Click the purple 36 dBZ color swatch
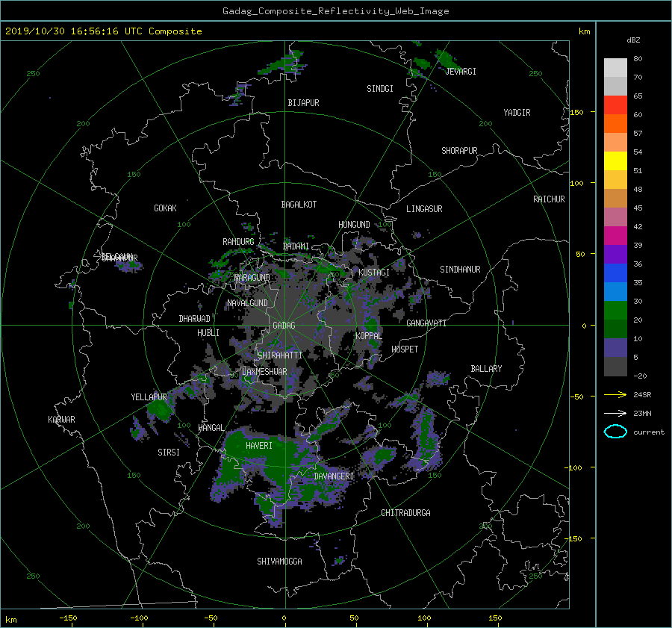 (x=615, y=254)
